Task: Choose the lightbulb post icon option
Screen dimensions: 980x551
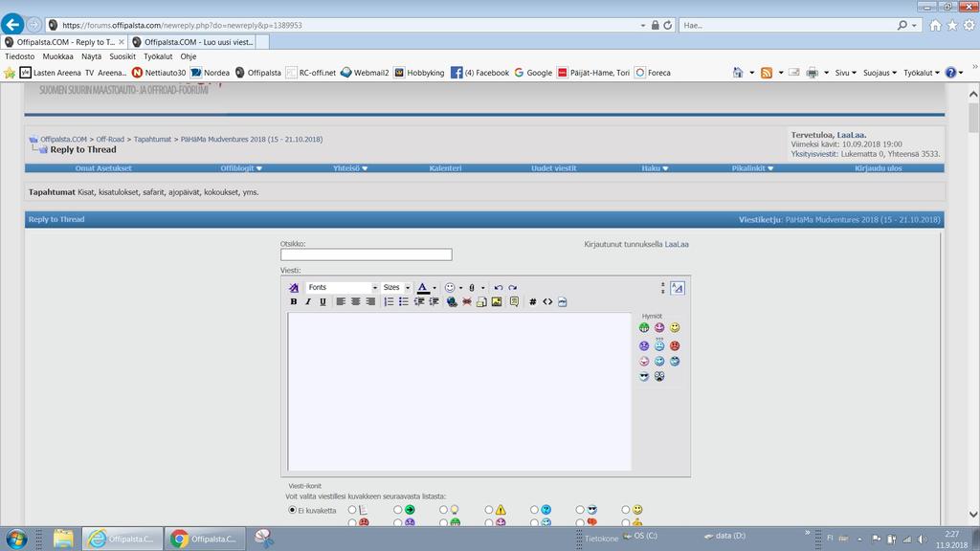Action: pyautogui.click(x=443, y=510)
